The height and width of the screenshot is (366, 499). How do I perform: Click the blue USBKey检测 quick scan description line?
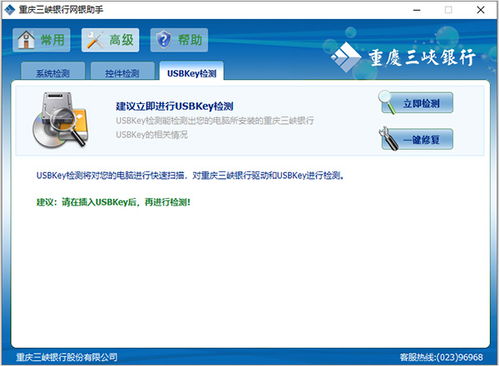(190, 175)
